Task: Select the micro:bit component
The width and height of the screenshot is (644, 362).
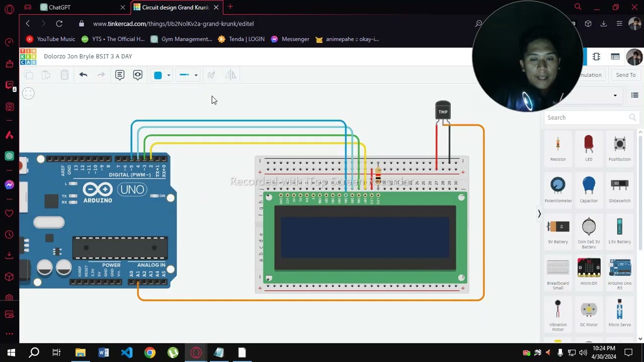Action: coord(589,272)
